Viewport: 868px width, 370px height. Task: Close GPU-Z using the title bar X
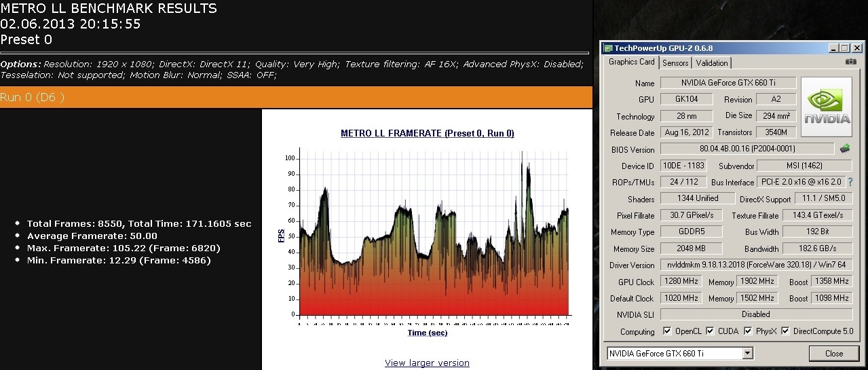pos(856,48)
